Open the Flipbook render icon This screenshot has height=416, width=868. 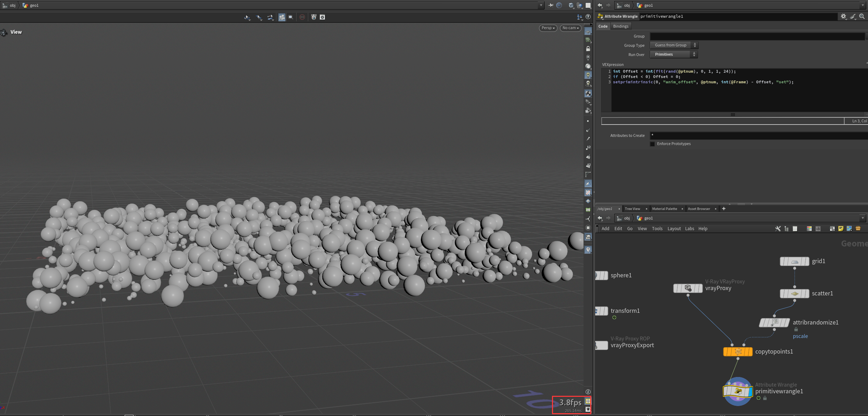(x=314, y=17)
